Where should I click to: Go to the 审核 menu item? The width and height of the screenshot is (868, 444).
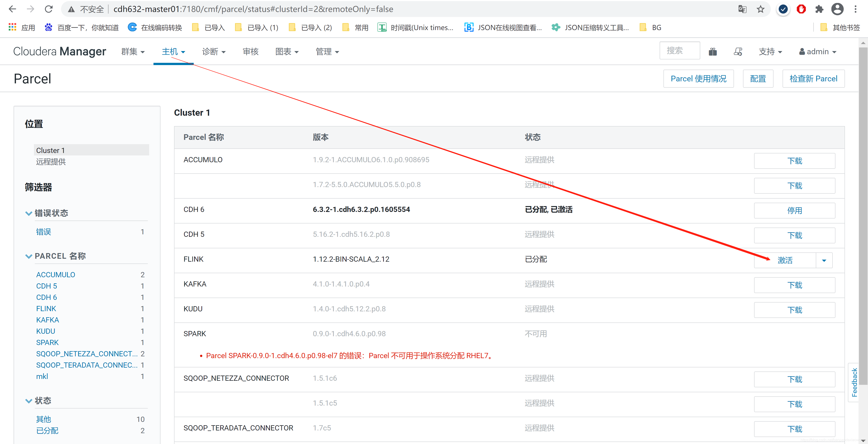coord(250,52)
